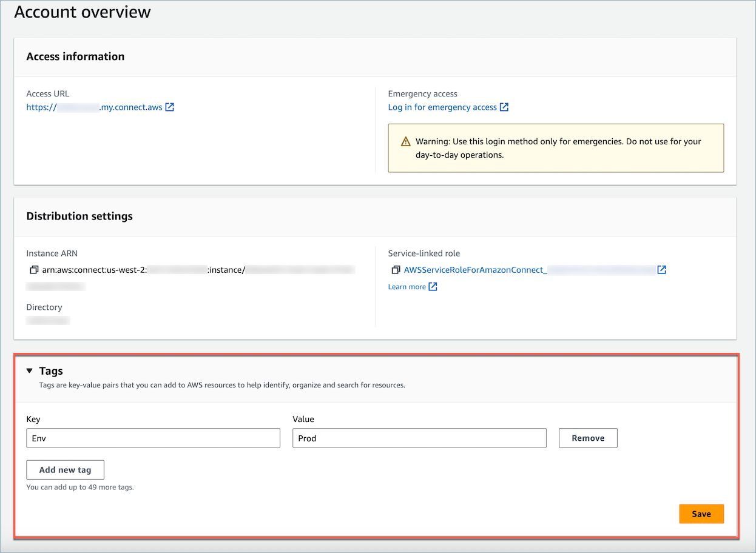Collapse the Tags section triangle
The width and height of the screenshot is (756, 553).
(30, 371)
